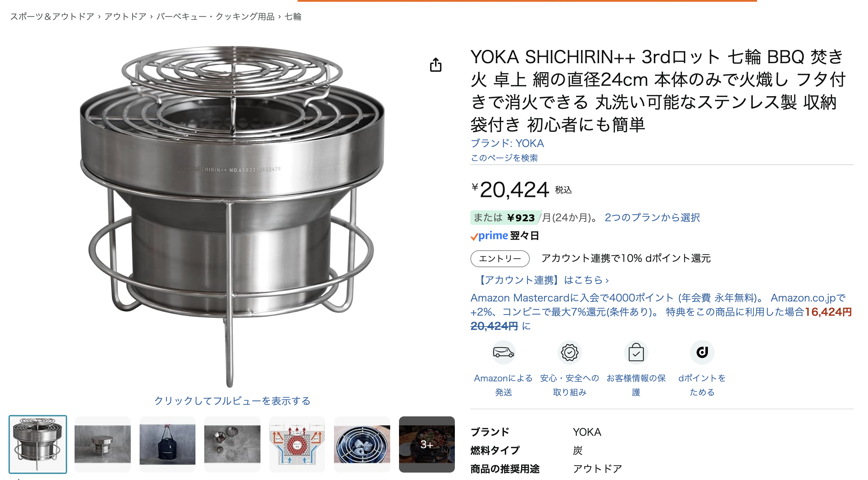Click the customer information protection bag icon
This screenshot has width=868, height=480.
pyautogui.click(x=636, y=352)
